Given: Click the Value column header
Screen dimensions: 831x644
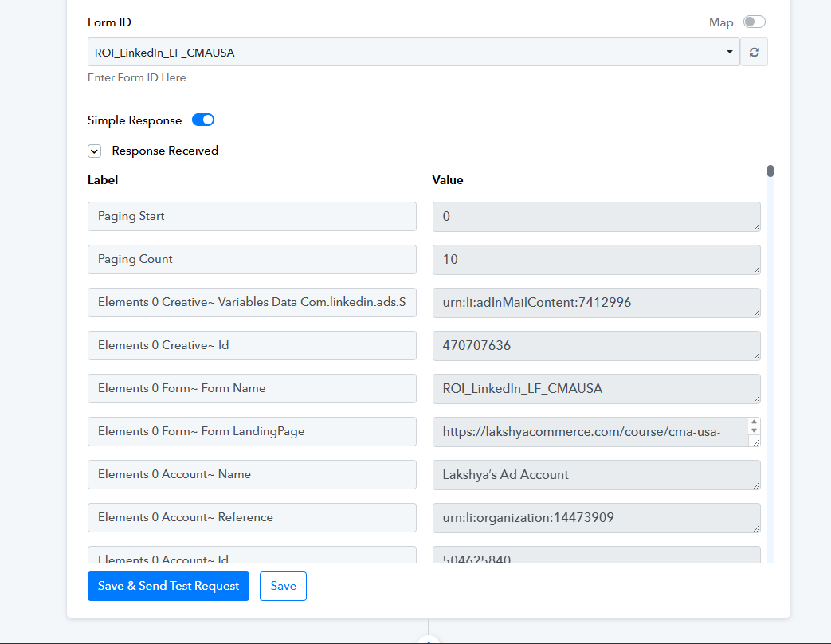Looking at the screenshot, I should (x=447, y=180).
